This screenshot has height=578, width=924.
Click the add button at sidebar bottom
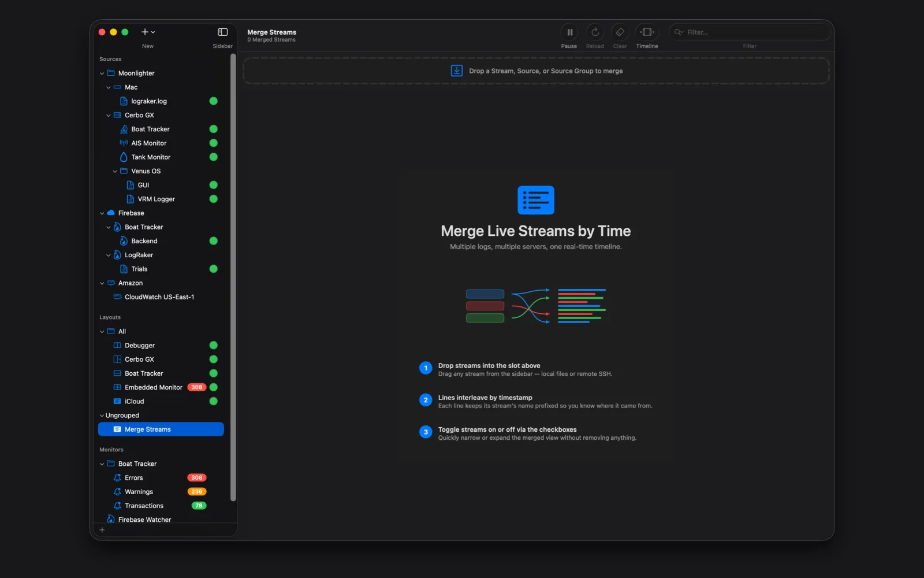coord(102,530)
